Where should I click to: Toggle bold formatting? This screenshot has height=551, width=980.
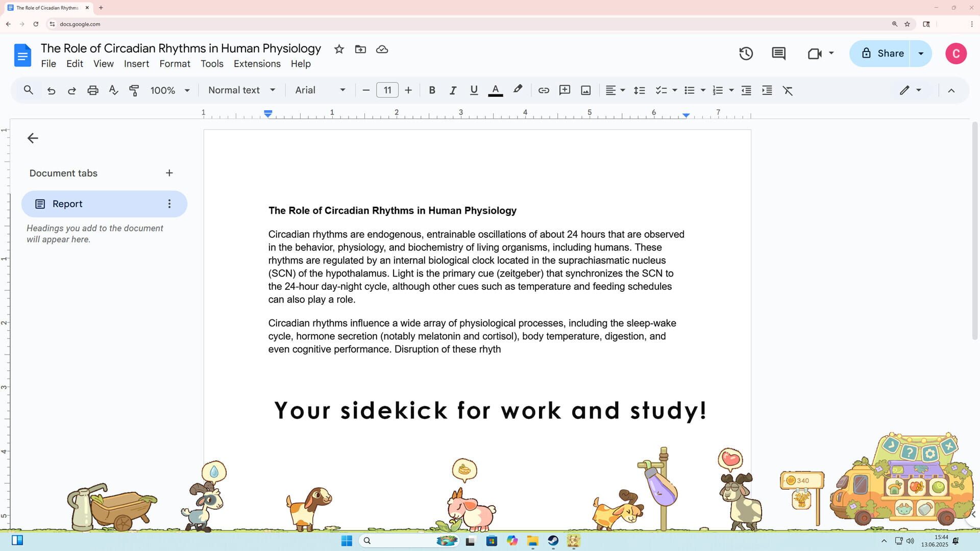click(x=432, y=90)
